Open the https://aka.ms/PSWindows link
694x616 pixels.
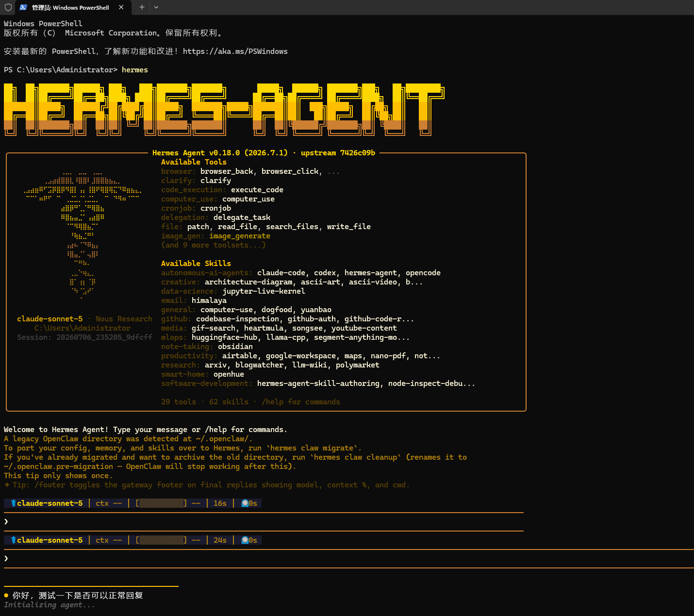point(235,51)
